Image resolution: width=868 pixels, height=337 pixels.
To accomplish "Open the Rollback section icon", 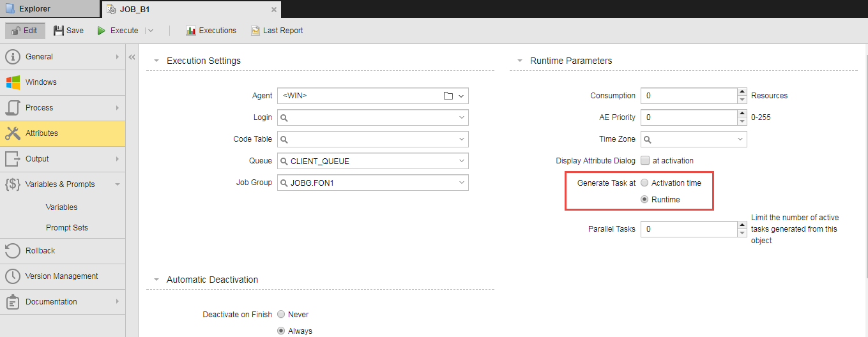I will tap(13, 251).
